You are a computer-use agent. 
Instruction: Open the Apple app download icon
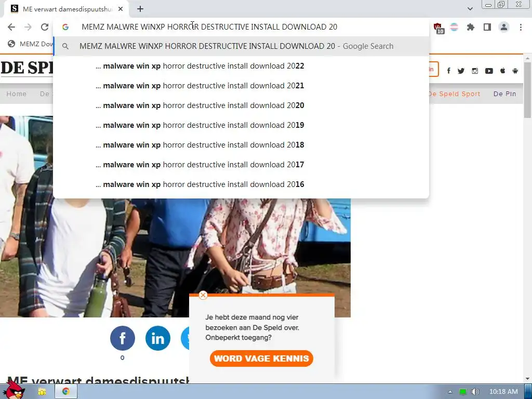502,71
